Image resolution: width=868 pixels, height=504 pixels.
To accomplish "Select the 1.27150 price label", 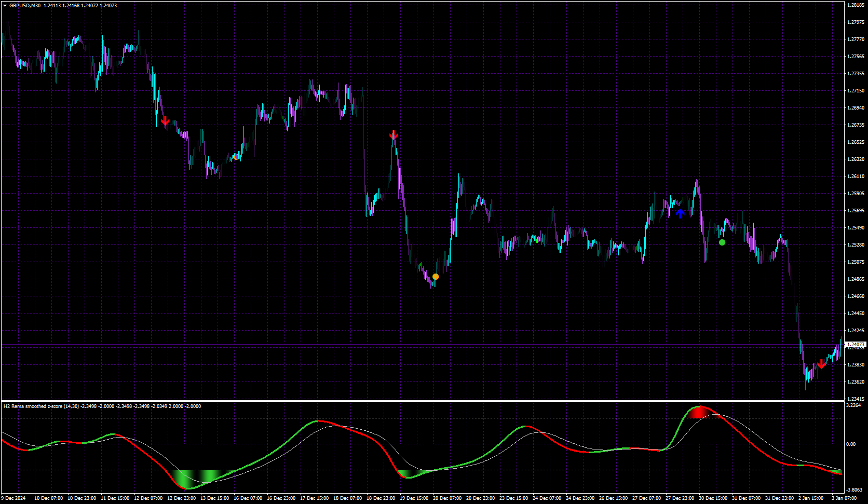I will [856, 91].
